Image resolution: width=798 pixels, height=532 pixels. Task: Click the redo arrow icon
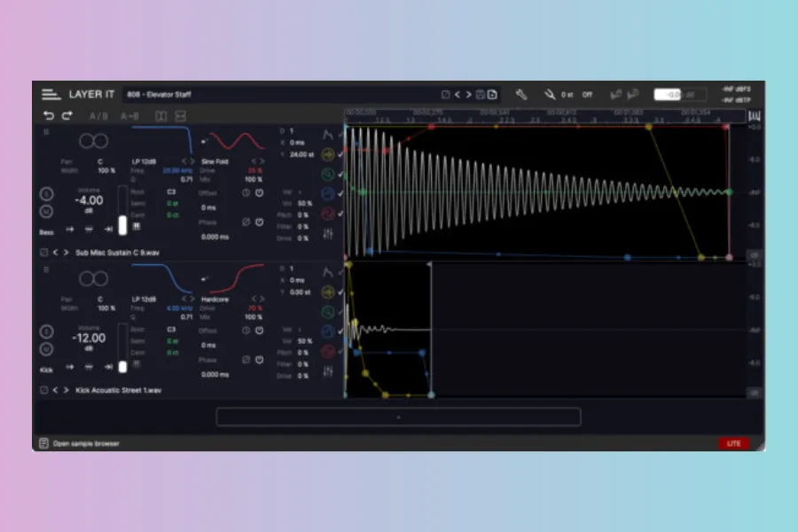66,115
